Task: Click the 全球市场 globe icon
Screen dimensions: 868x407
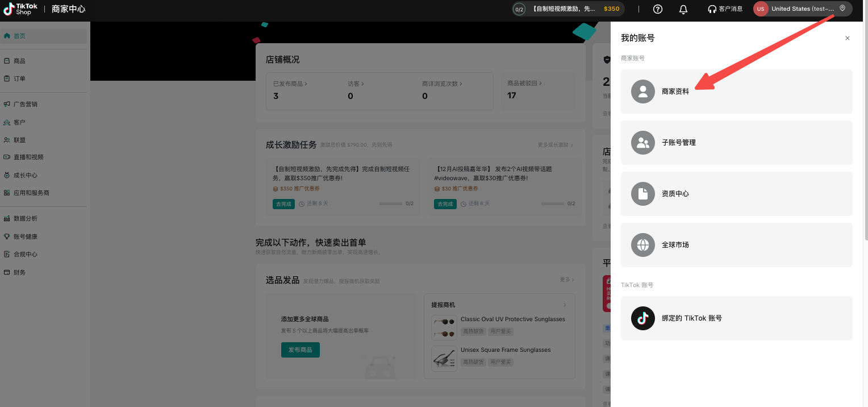Action: pyautogui.click(x=643, y=245)
